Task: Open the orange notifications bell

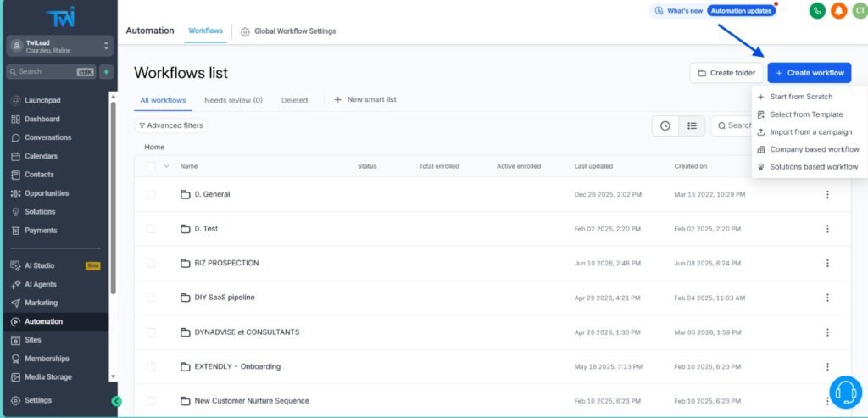Action: pos(838,10)
